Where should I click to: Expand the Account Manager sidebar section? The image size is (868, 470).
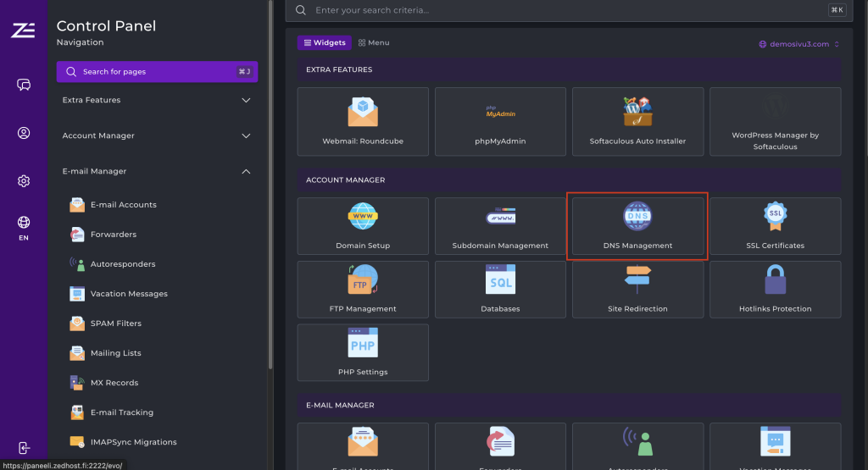(157, 135)
